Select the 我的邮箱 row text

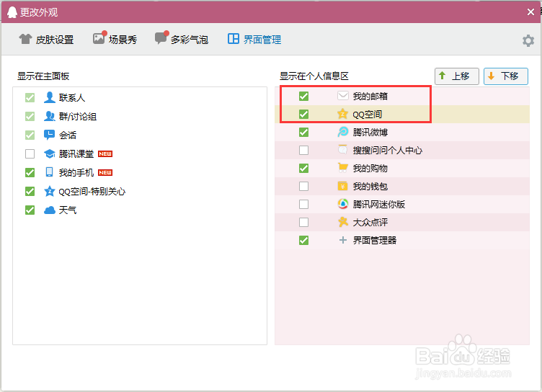pos(370,96)
